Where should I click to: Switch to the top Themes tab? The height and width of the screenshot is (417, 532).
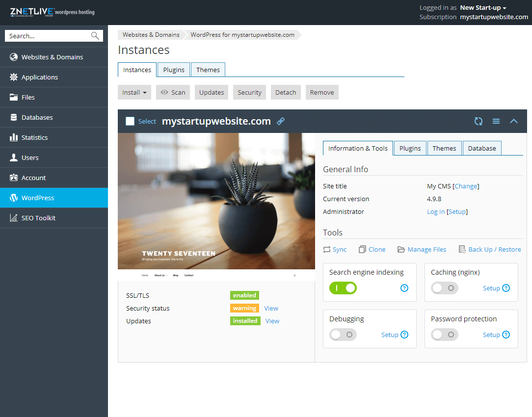[x=208, y=70]
